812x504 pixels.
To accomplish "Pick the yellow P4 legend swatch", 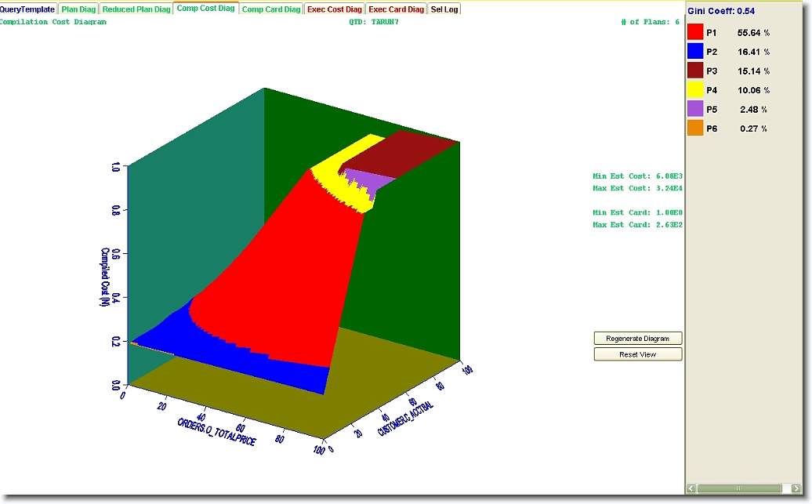I will (695, 90).
